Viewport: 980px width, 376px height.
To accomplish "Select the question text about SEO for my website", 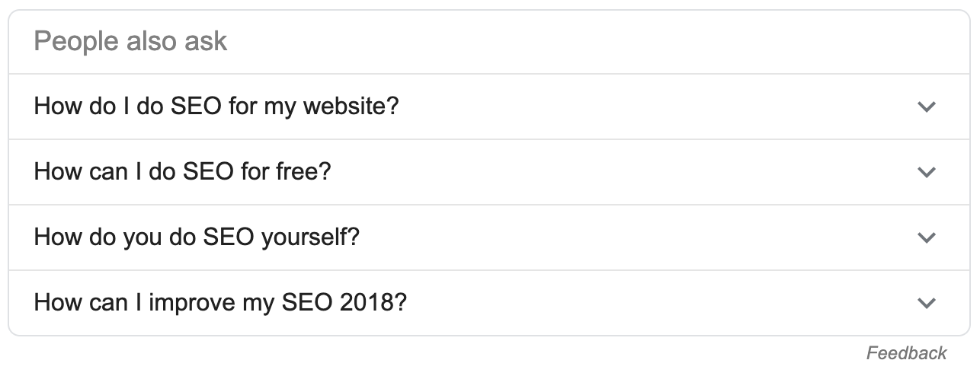I will pyautogui.click(x=216, y=106).
